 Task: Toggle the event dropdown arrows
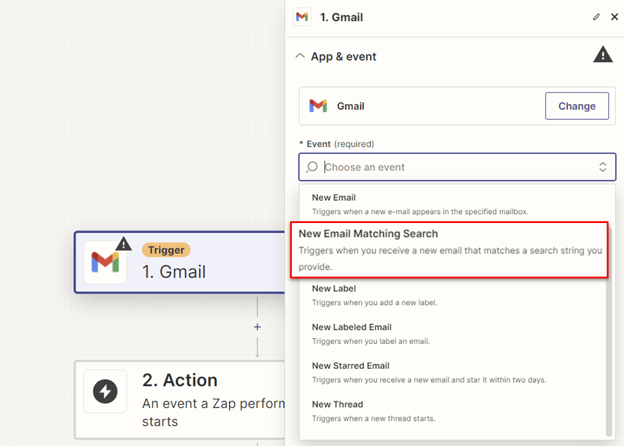(602, 167)
